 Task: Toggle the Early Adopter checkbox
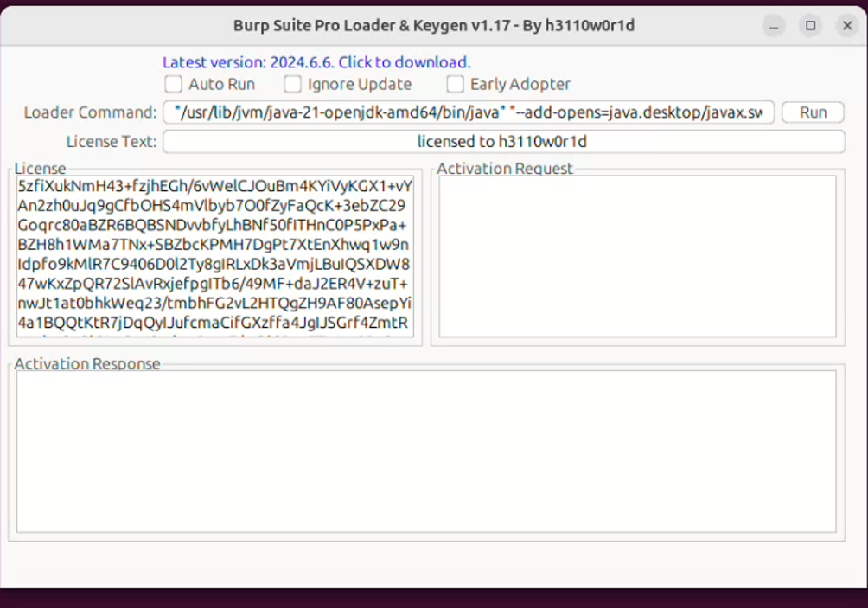click(x=455, y=84)
